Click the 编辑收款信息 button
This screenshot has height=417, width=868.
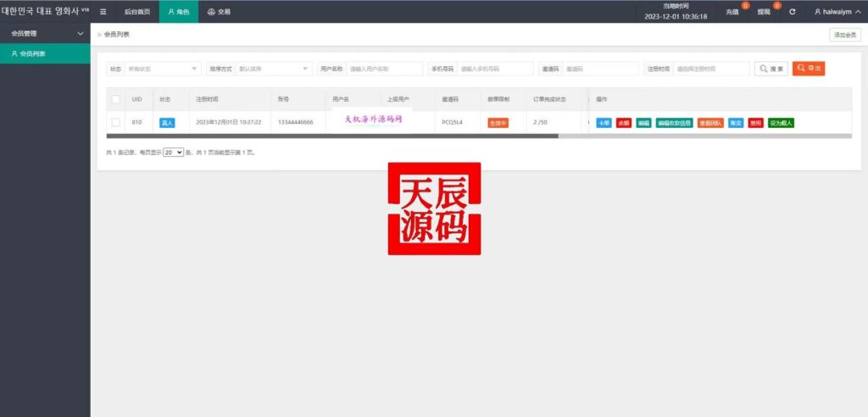pyautogui.click(x=674, y=123)
